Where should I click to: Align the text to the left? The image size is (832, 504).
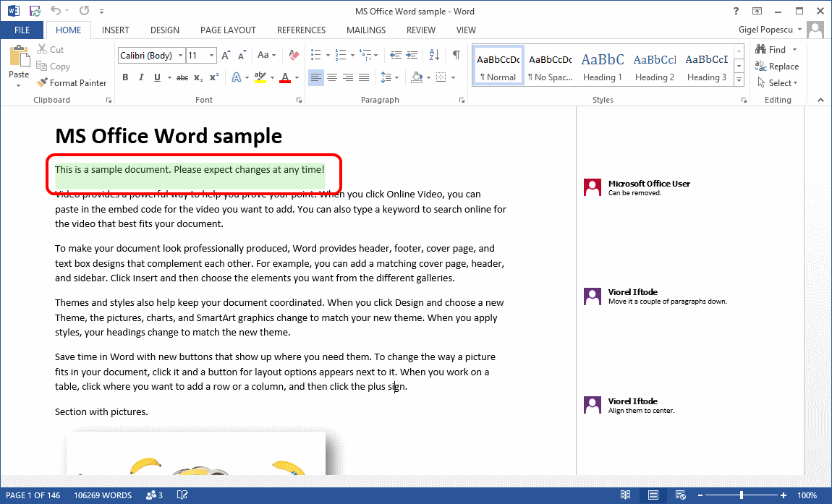(x=315, y=77)
